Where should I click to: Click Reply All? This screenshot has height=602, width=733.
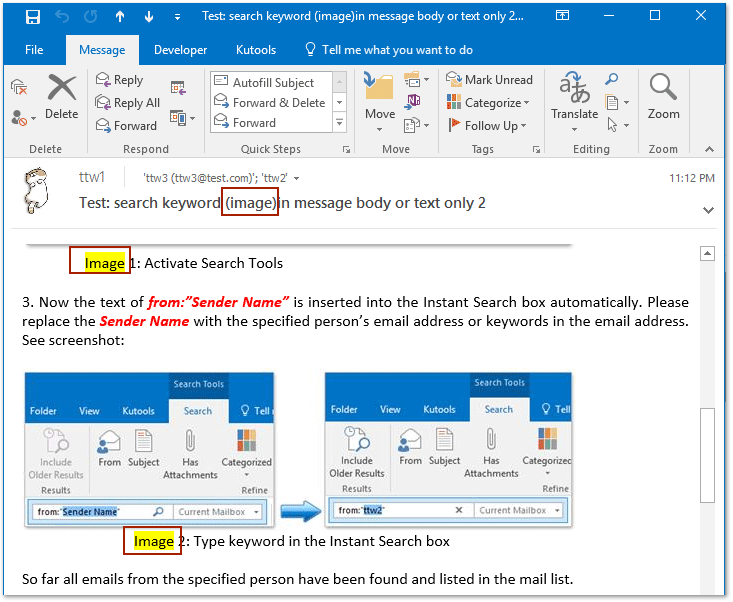tap(128, 103)
